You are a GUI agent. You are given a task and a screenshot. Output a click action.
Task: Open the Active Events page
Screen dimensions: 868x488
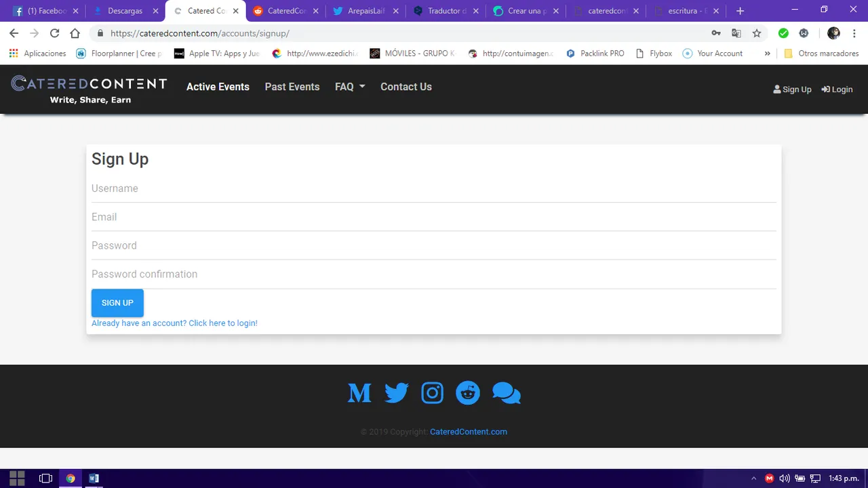tap(218, 87)
